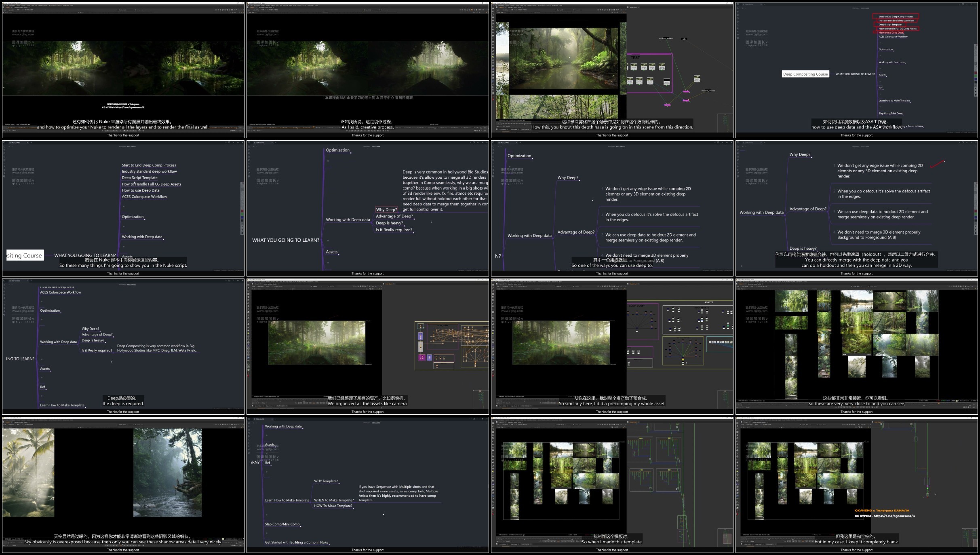Click the misty river reference image beside palms
The width and height of the screenshot is (980, 555).
click(x=167, y=473)
